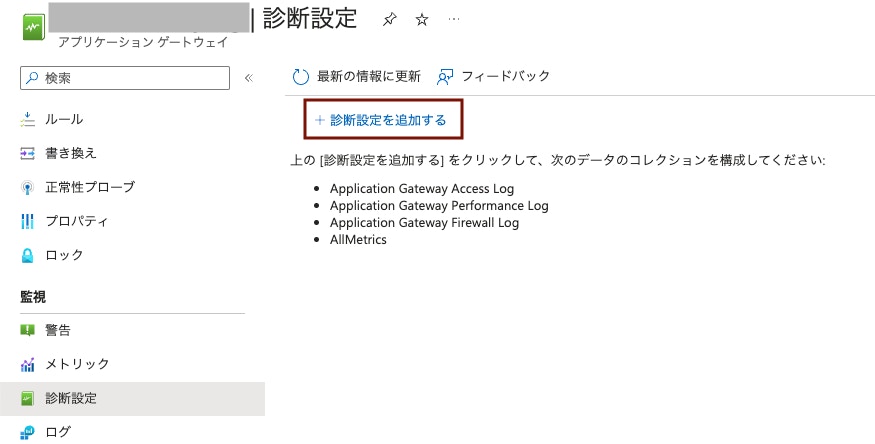Mark page as favorite with star icon
Image resolution: width=875 pixels, height=444 pixels.
tap(422, 20)
